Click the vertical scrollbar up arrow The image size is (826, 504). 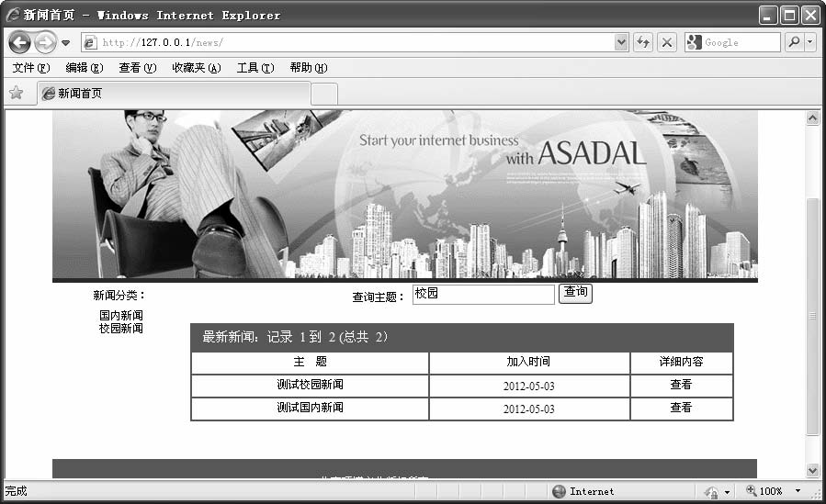click(813, 118)
